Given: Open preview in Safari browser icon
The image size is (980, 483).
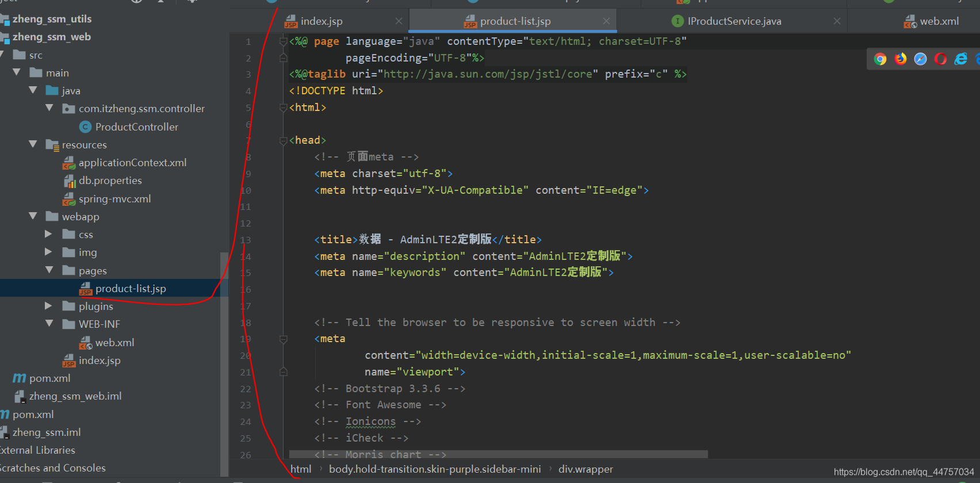Looking at the screenshot, I should coord(920,59).
